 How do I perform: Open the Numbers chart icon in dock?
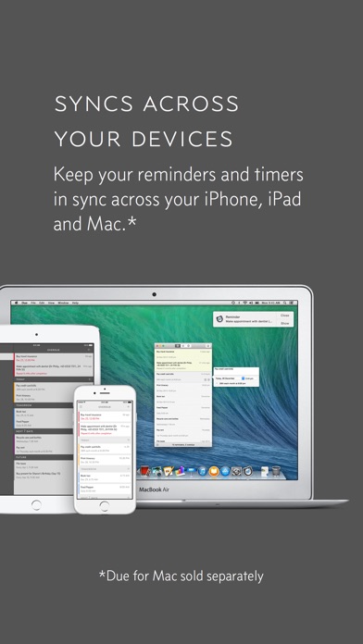click(180, 471)
